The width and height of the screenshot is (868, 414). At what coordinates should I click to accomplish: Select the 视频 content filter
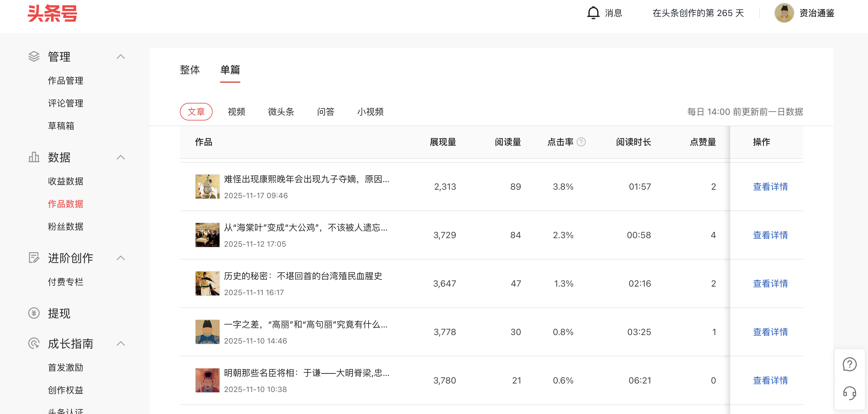236,112
